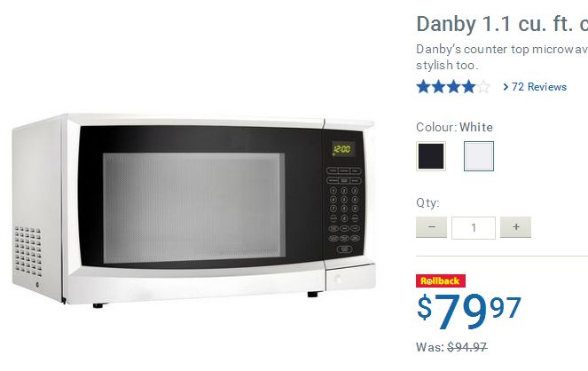
Task: Select the black colour swatch
Action: [431, 156]
